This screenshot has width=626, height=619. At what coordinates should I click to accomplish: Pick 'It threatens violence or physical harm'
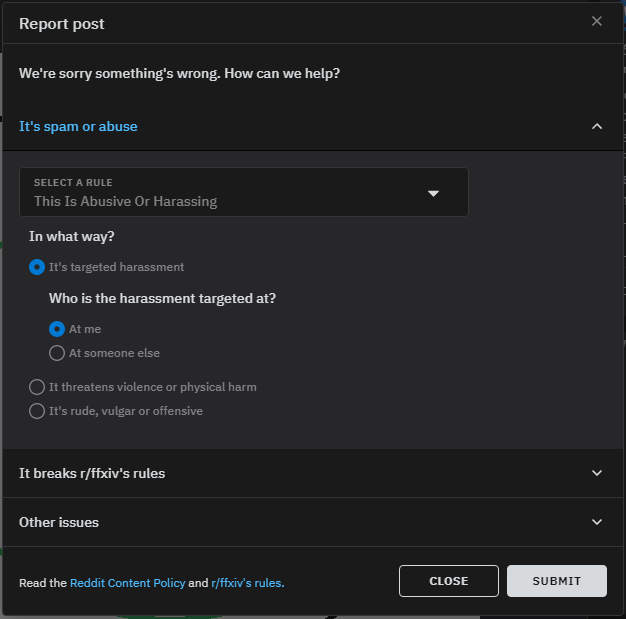pos(37,387)
